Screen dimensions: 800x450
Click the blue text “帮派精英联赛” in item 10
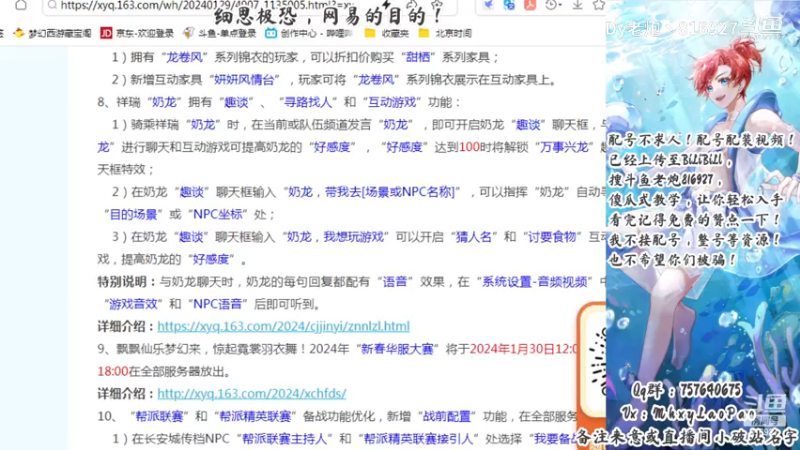(x=255, y=416)
